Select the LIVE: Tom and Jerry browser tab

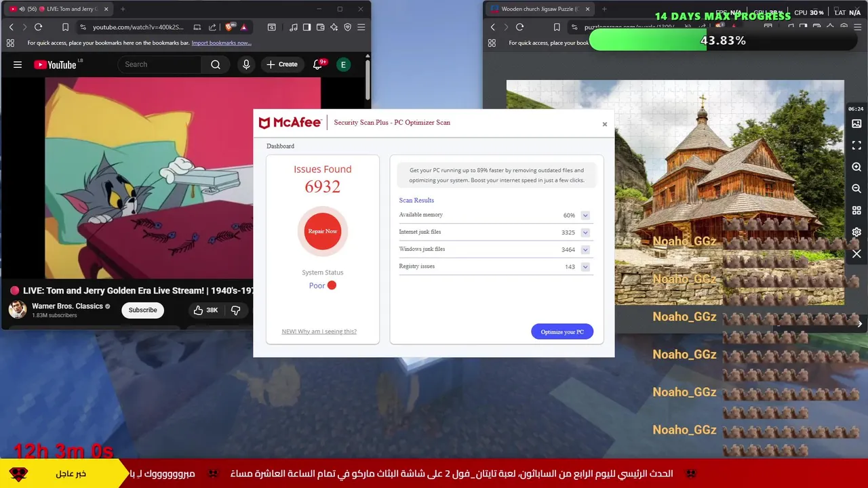58,9
